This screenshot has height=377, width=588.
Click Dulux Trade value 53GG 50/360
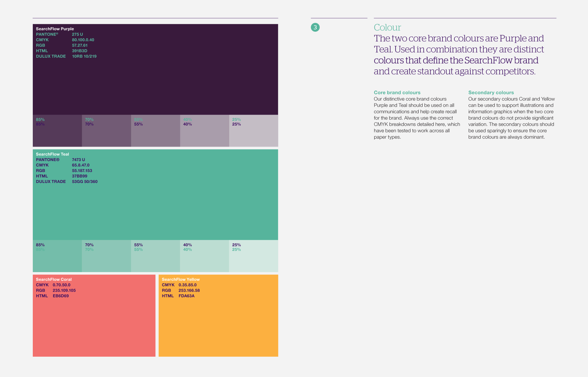click(x=85, y=182)
